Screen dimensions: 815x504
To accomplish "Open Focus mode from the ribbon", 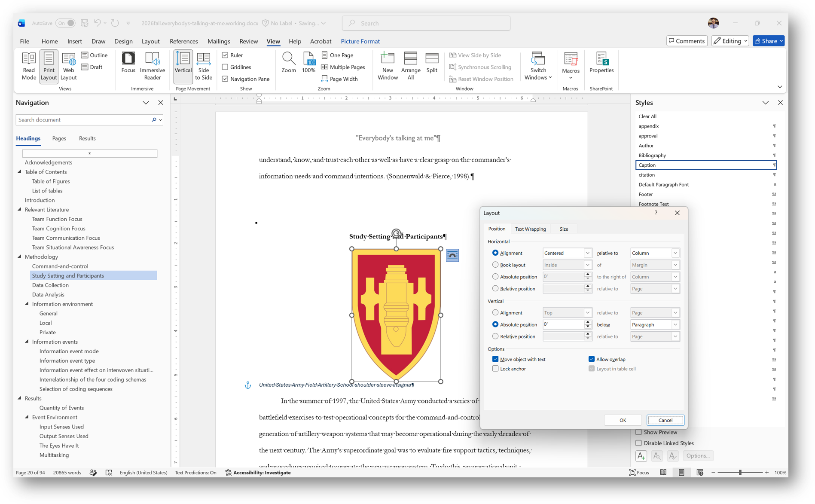I will (128, 63).
